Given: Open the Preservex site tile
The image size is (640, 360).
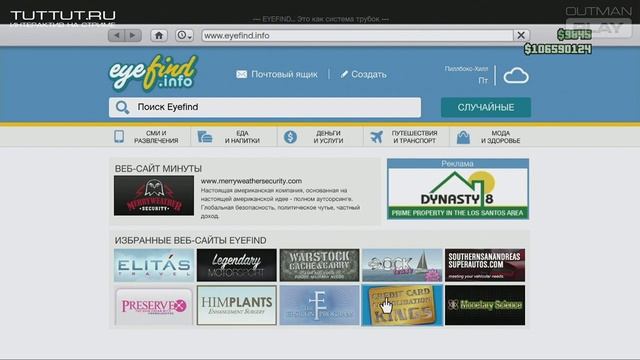Looking at the screenshot, I should [x=154, y=305].
